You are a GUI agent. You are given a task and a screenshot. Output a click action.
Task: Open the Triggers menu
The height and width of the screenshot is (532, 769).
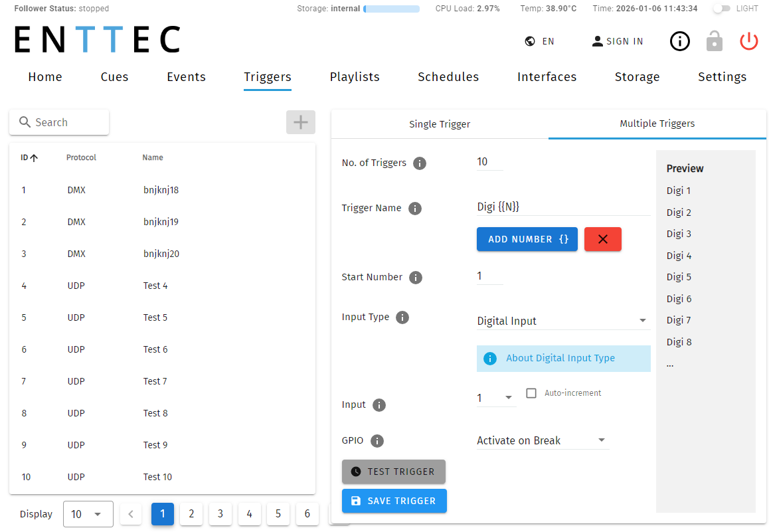[267, 77]
